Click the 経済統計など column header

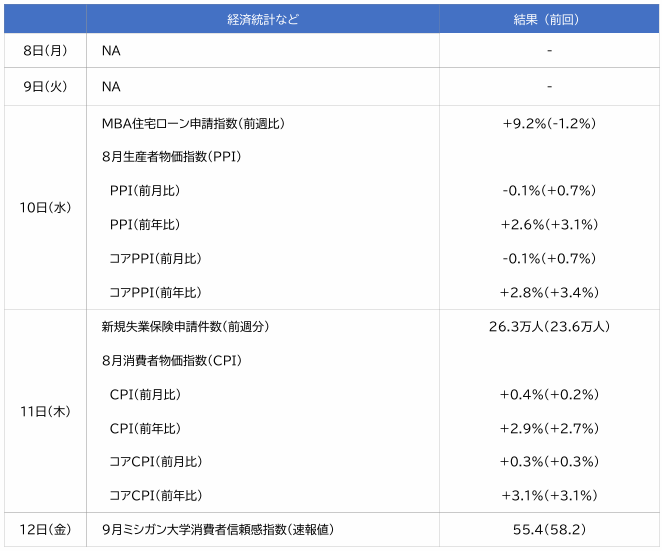click(x=263, y=19)
